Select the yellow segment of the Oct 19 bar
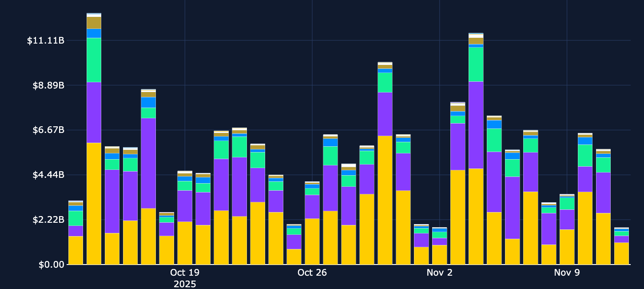Viewport: 644px width, 289px height. coord(185,243)
